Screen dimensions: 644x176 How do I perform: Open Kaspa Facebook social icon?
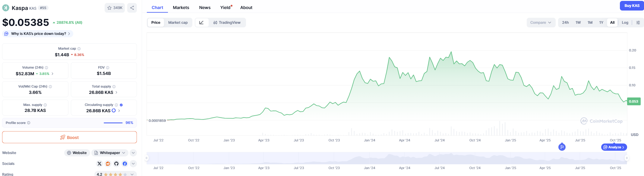pyautogui.click(x=125, y=164)
